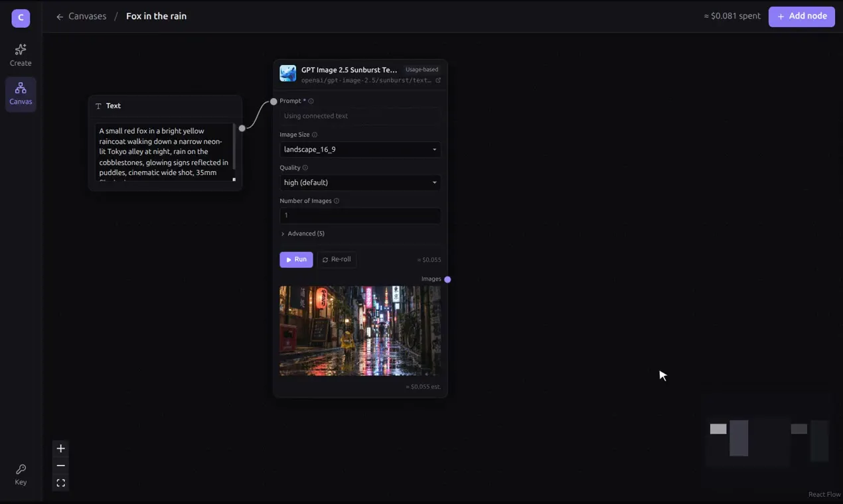Click the Prompt input connection handle
This screenshot has height=504, width=843.
[x=273, y=101]
